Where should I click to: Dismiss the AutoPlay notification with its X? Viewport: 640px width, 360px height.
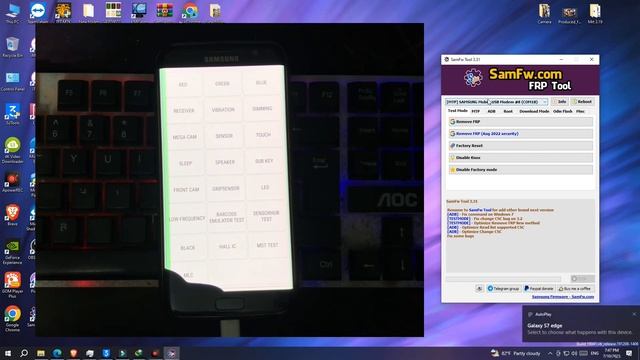click(634, 314)
